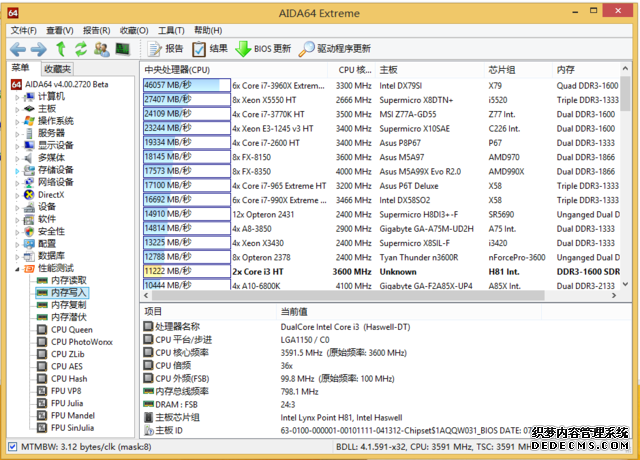Screen dimensions: 640x460
Task: Click the 项目 column header
Action: (209, 312)
